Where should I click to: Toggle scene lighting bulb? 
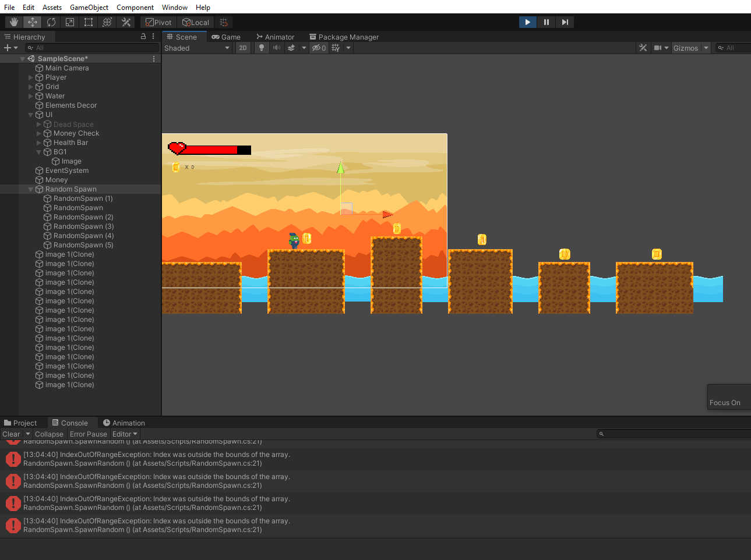coord(262,48)
